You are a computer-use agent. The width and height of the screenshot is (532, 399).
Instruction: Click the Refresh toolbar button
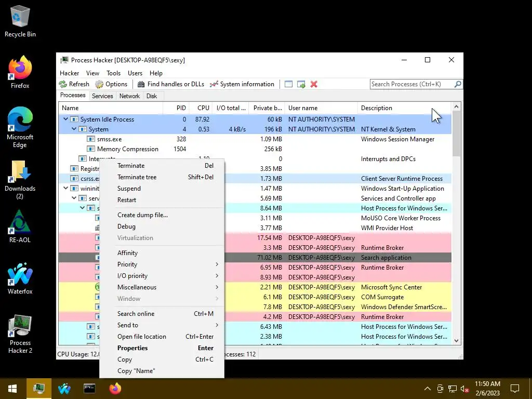[74, 84]
